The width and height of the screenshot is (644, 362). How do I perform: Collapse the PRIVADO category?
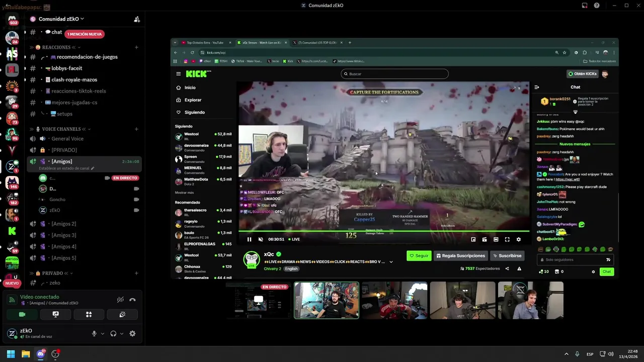pyautogui.click(x=51, y=274)
